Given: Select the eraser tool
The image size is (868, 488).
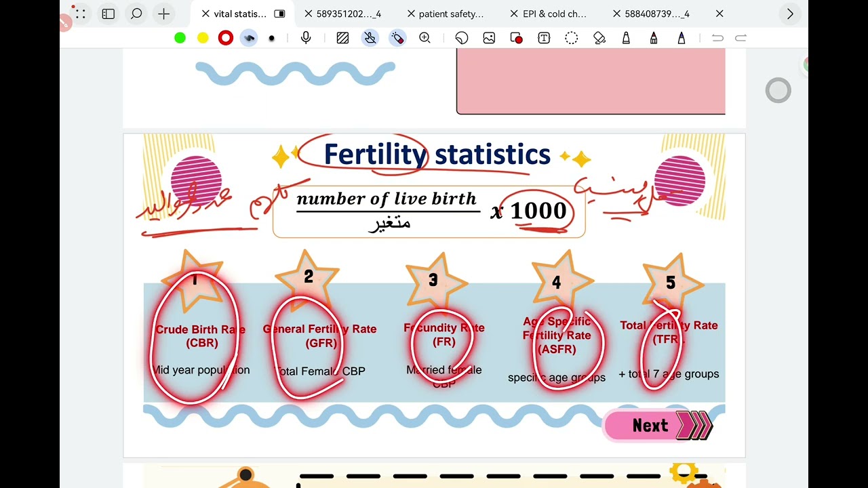Looking at the screenshot, I should tap(599, 38).
